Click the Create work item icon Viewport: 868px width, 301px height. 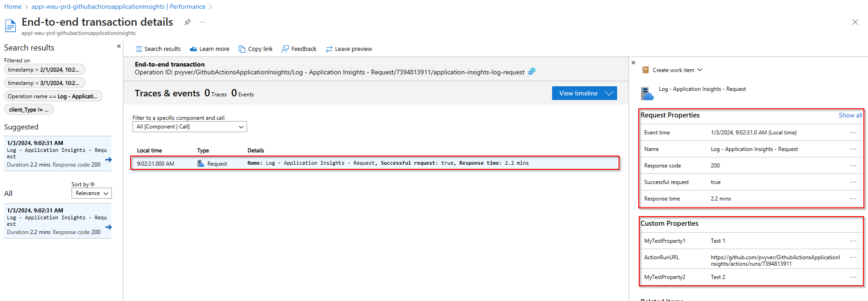point(646,70)
